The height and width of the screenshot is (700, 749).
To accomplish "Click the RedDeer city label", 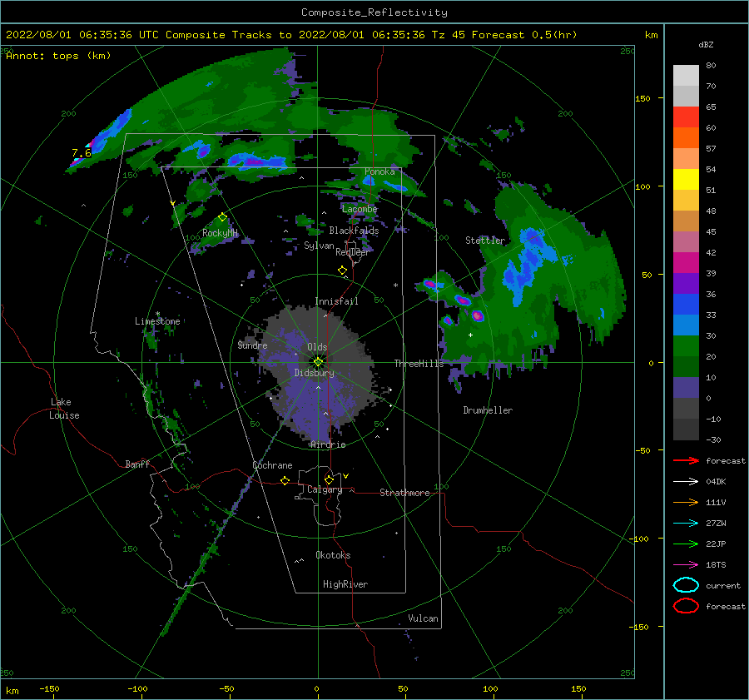I will [x=353, y=252].
